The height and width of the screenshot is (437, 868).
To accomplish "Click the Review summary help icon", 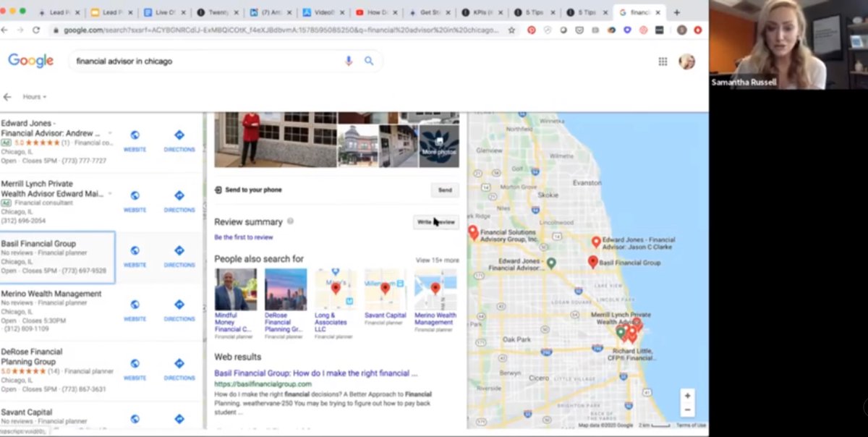I will pos(290,221).
